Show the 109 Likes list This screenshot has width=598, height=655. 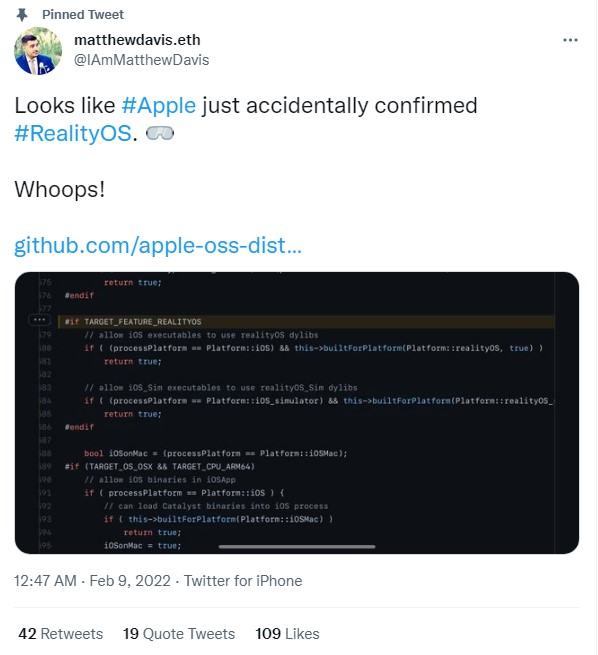coord(287,634)
